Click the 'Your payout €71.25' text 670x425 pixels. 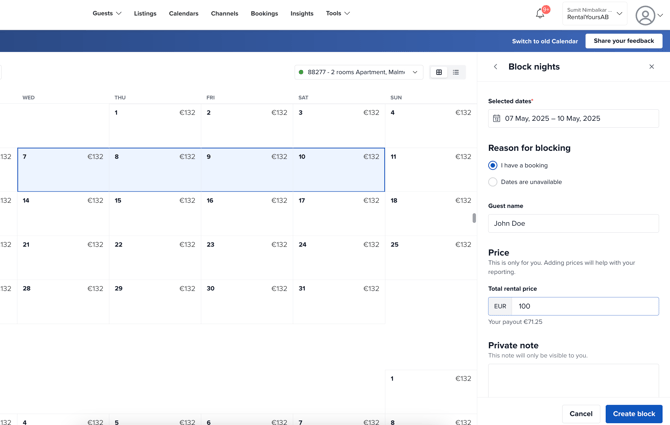(x=515, y=322)
